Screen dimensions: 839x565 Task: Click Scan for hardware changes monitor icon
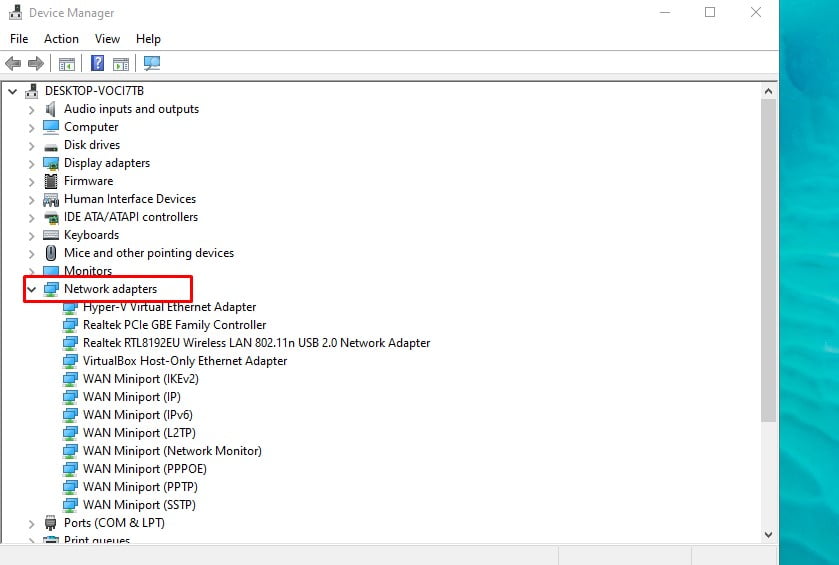[151, 64]
